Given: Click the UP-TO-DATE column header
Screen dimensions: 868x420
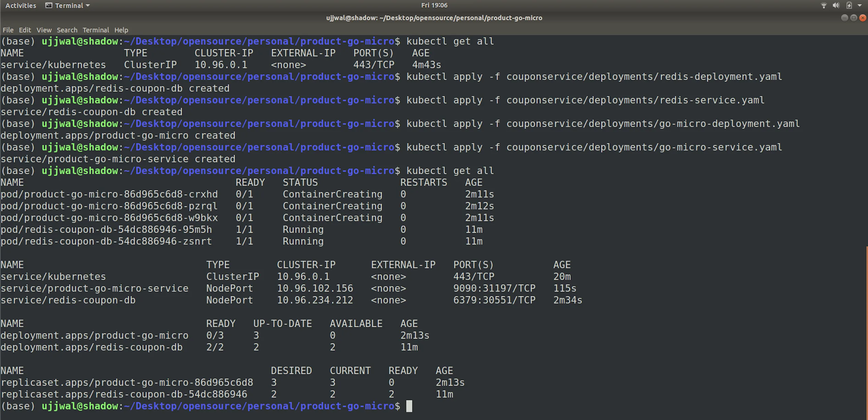Looking at the screenshot, I should 282,324.
